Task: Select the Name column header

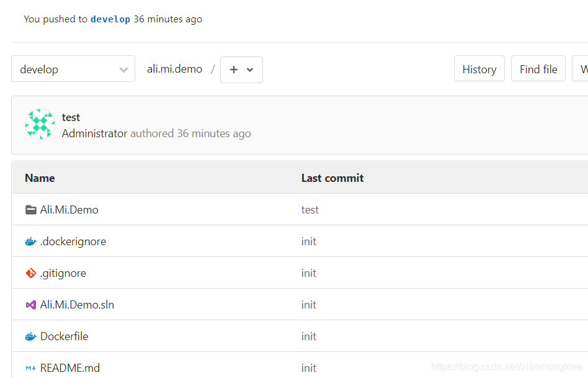Action: 40,178
